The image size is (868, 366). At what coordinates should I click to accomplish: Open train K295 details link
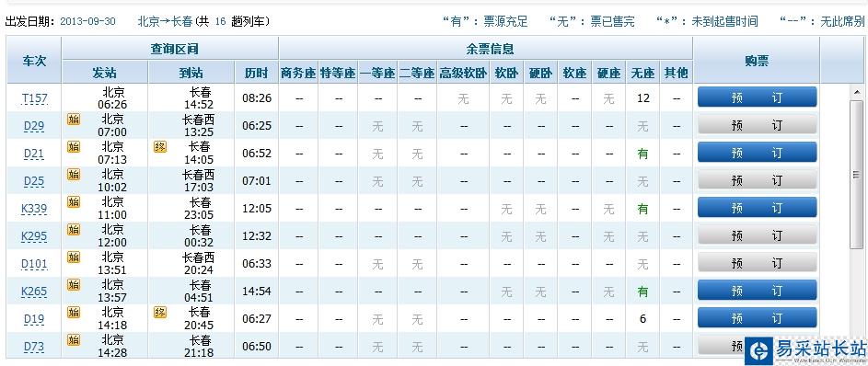point(34,236)
